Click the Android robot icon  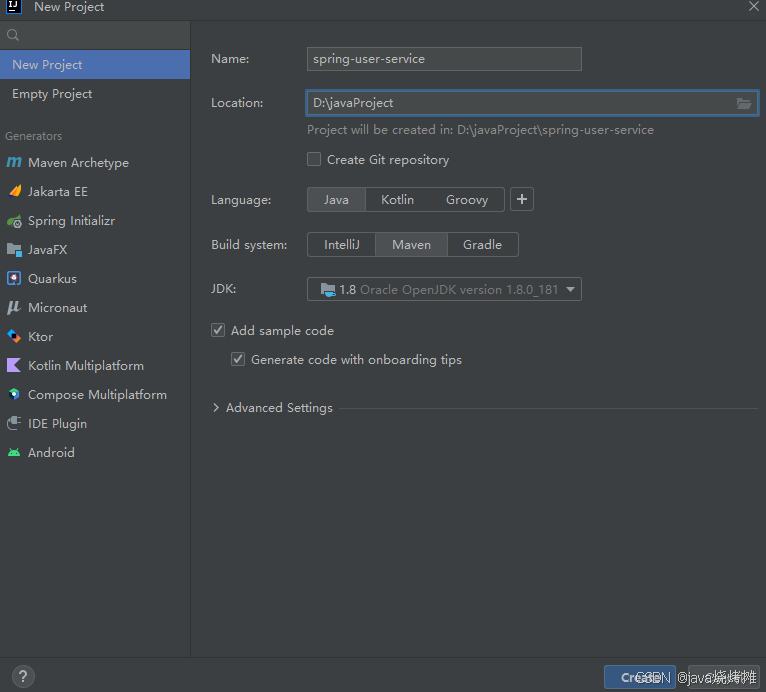pyautogui.click(x=14, y=453)
